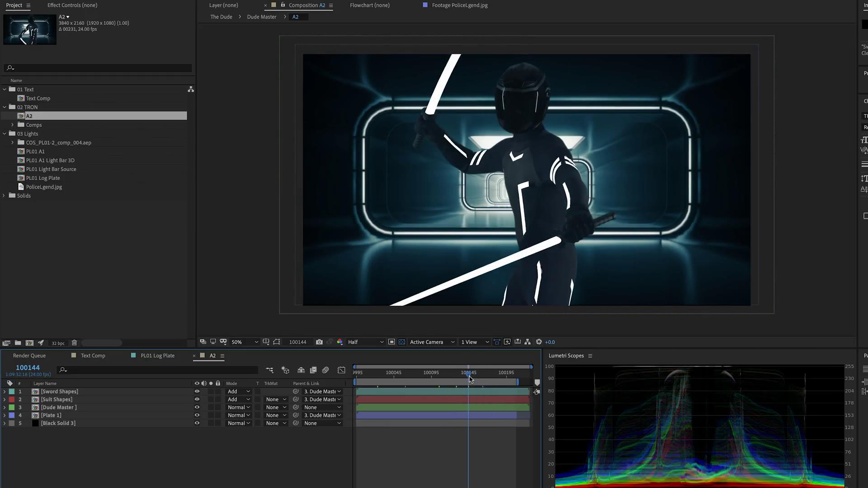Toggle solo switch for Suit Shapes layer
This screenshot has height=488, width=868.
[211, 399]
